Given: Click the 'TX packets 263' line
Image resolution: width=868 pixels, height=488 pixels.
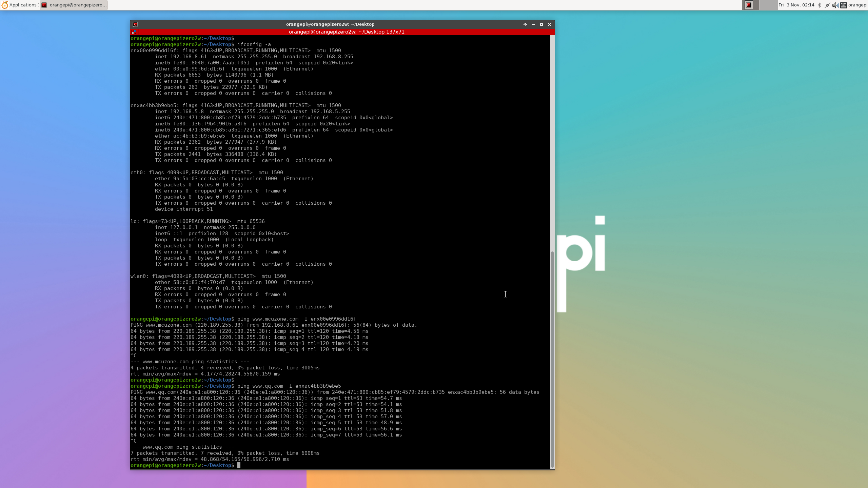Looking at the screenshot, I should (211, 87).
